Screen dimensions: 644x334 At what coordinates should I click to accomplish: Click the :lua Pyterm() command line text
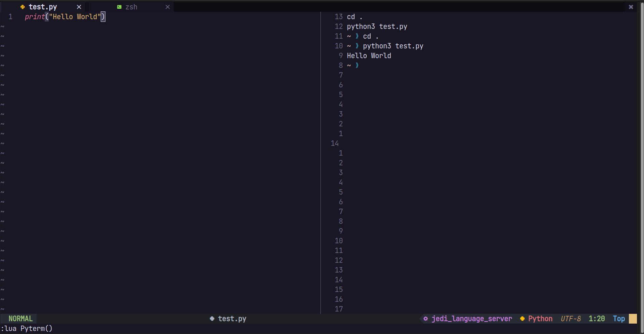coord(27,329)
